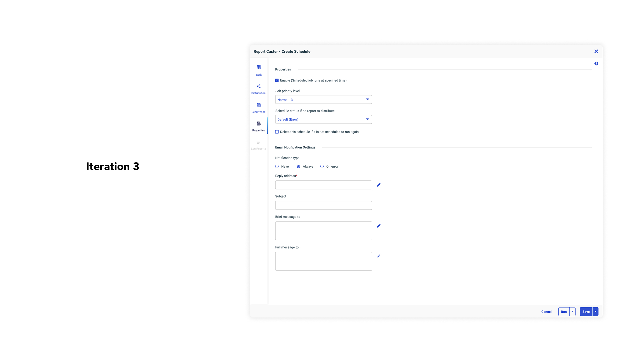Click pencil icon beside Full message to
The height and width of the screenshot is (362, 644).
[x=378, y=256]
